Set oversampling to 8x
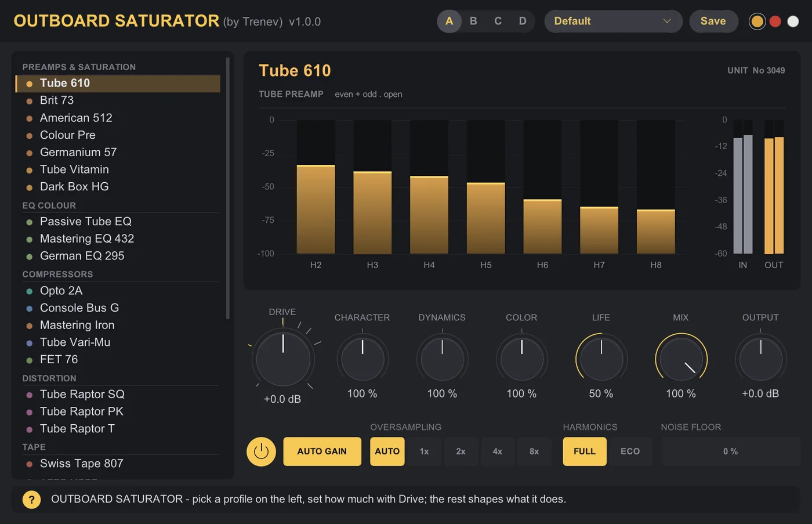 (x=534, y=451)
